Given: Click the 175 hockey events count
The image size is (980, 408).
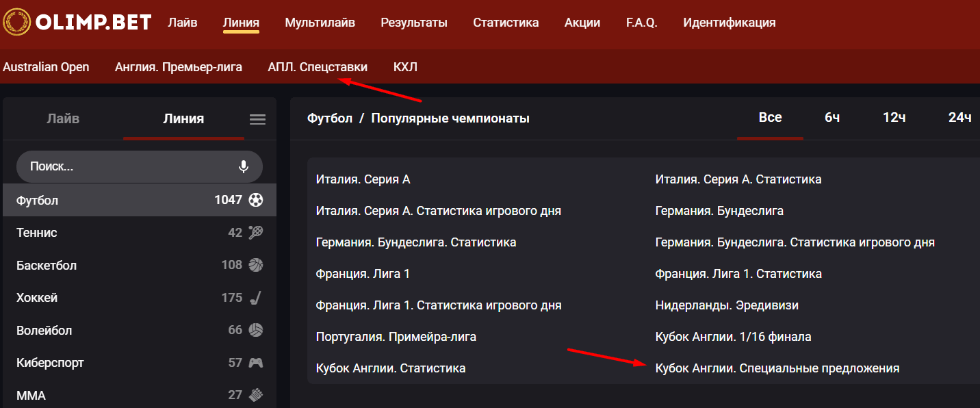Looking at the screenshot, I should click(x=232, y=298).
